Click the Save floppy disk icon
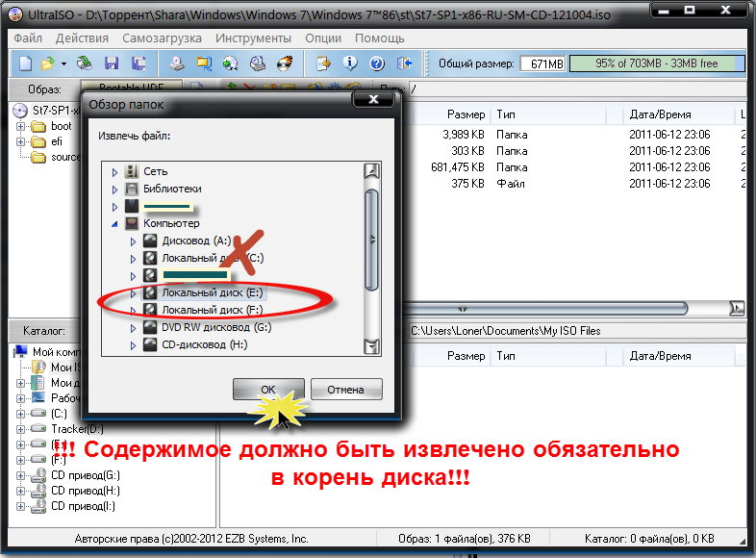 pos(112,63)
